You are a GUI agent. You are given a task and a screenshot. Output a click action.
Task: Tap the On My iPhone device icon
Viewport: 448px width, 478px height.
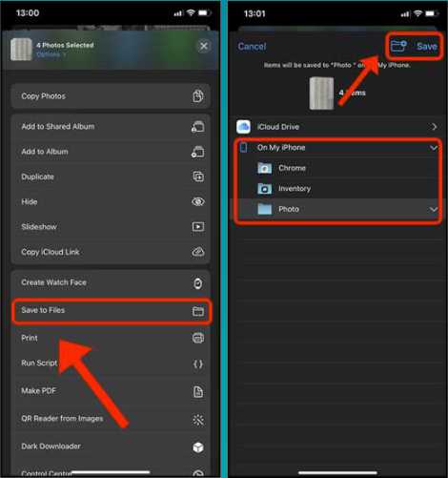point(243,147)
